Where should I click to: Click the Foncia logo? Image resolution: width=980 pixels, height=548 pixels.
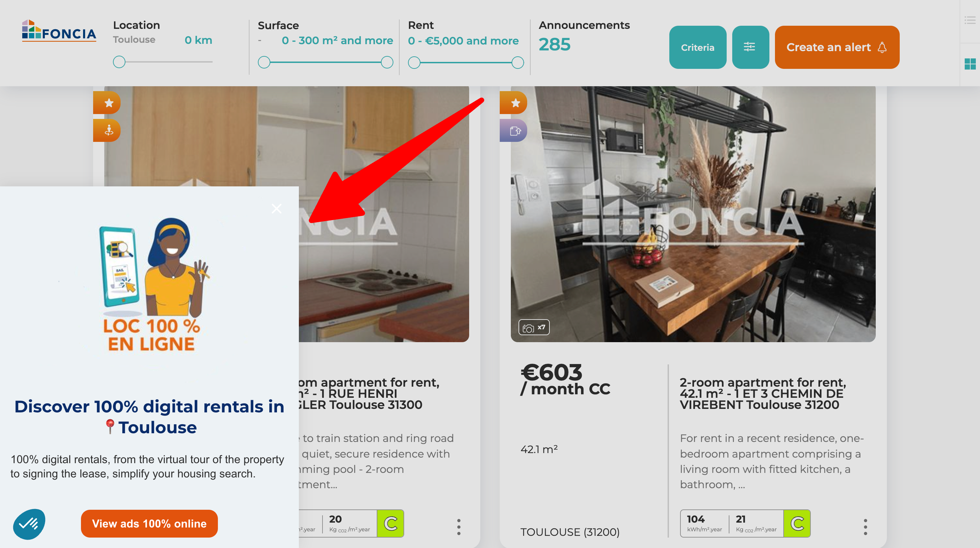click(x=59, y=31)
